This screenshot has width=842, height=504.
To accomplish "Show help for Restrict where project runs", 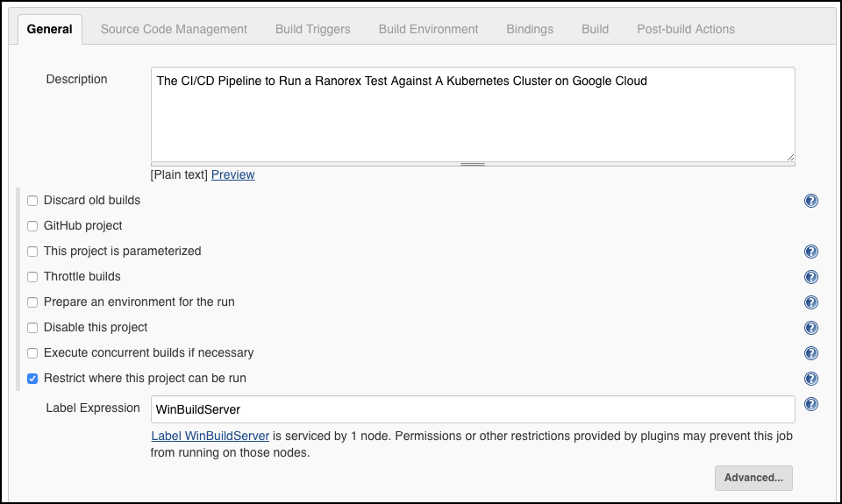I will [x=810, y=379].
